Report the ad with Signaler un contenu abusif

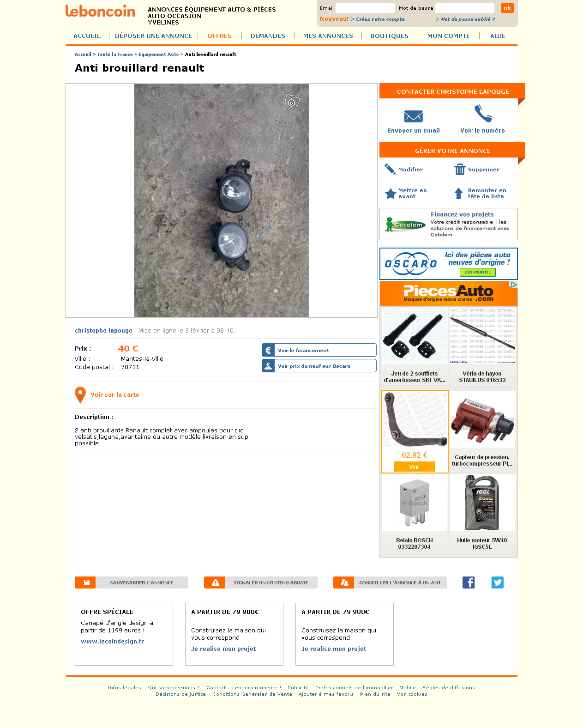click(x=261, y=582)
